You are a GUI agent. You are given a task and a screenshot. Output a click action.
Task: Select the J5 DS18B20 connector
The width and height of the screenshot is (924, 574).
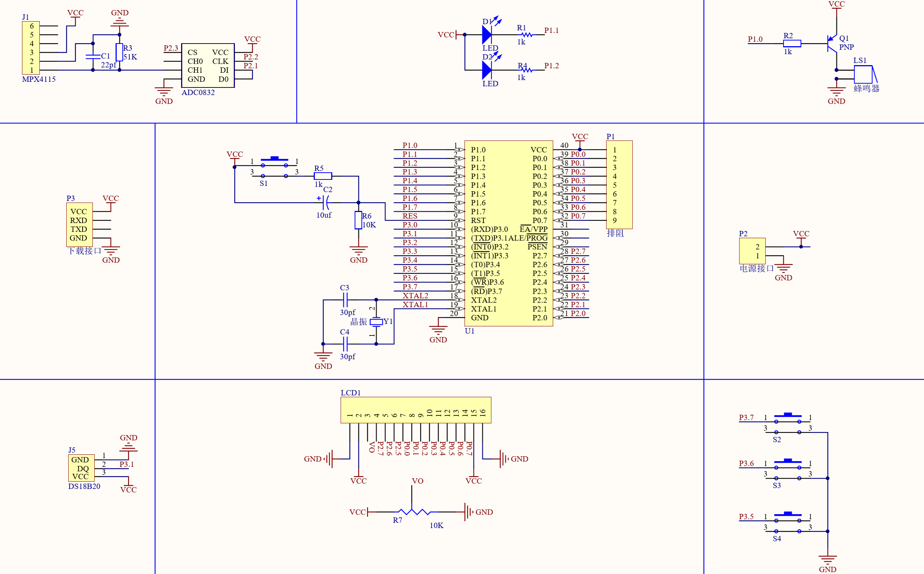[x=81, y=468]
